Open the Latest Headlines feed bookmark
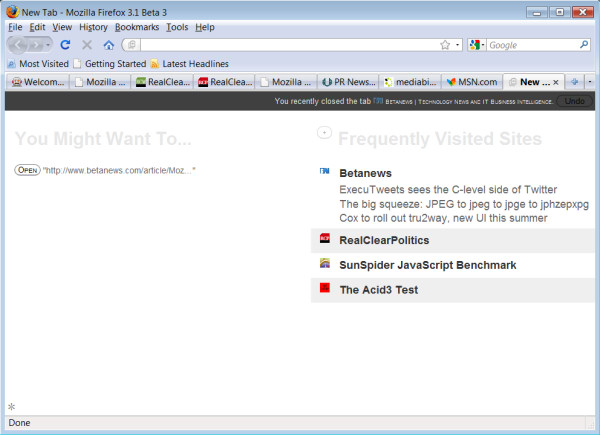Viewport: 600px width, 435px height. 190,64
